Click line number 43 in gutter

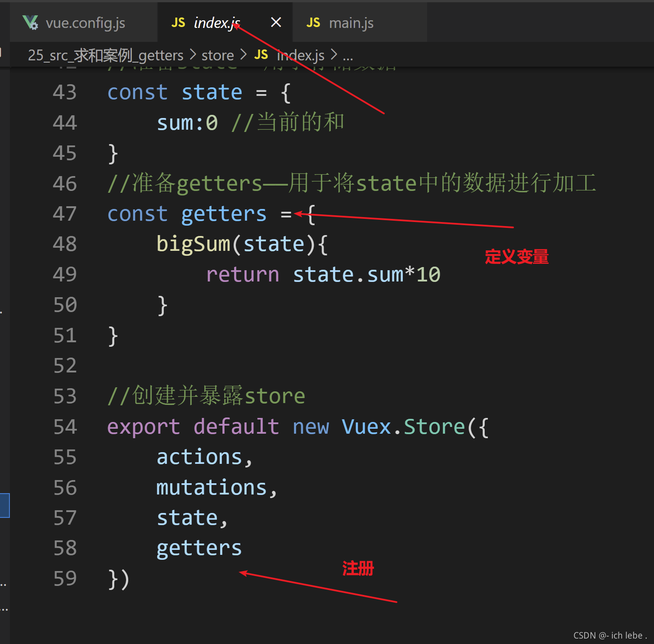tap(65, 92)
